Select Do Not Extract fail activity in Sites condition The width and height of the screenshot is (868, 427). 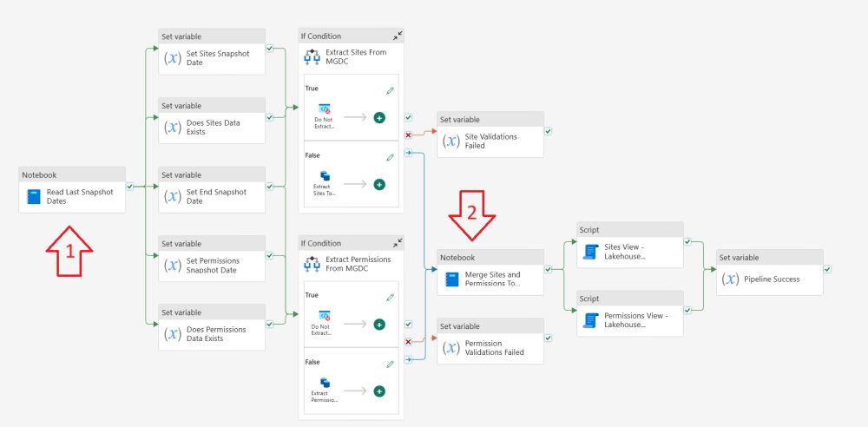325,109
